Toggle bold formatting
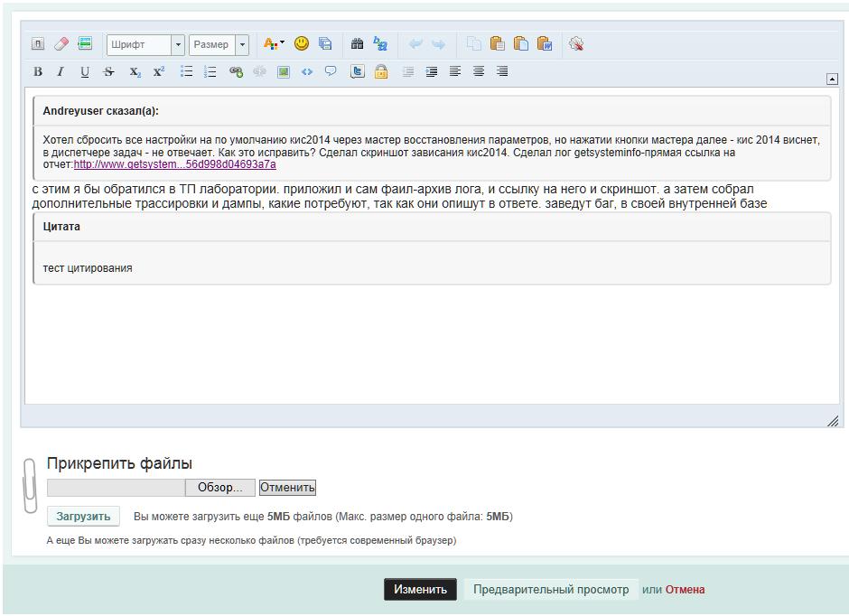The height and width of the screenshot is (616, 849). pos(38,72)
